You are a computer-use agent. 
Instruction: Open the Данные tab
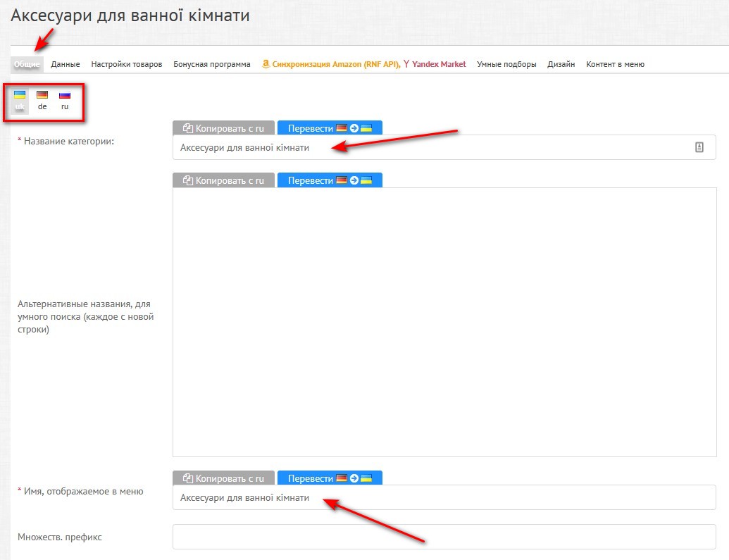(x=65, y=64)
